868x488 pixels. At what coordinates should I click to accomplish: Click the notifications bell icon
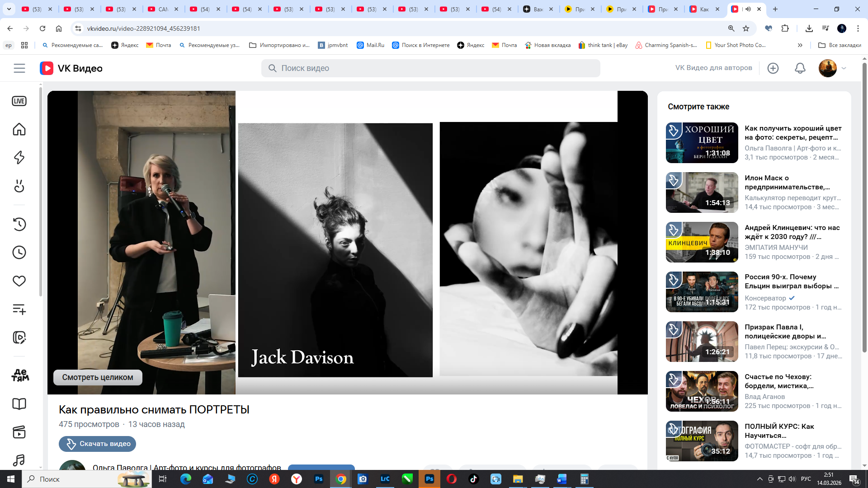pos(800,68)
